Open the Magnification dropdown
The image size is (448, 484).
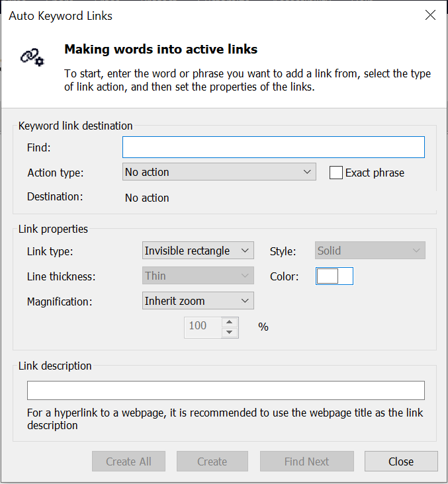198,301
